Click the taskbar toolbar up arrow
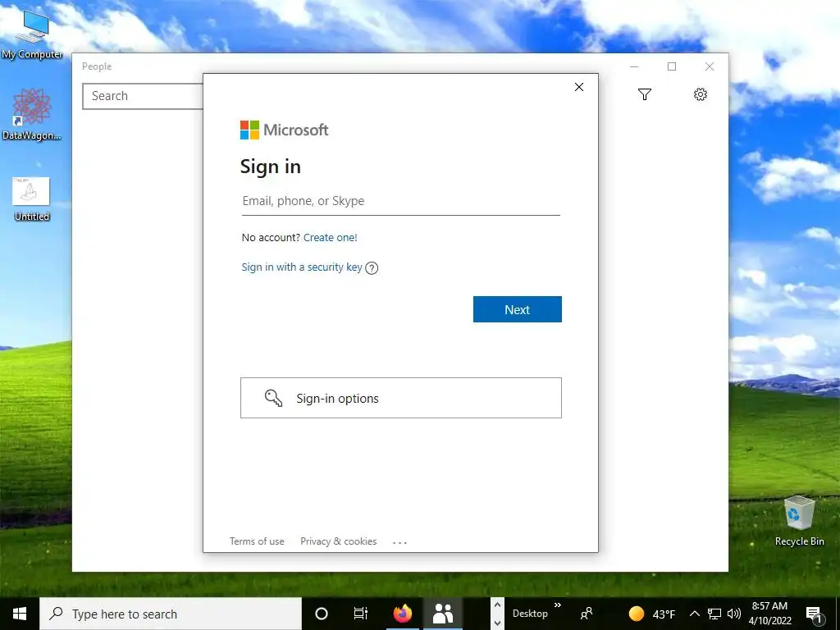Screen dimensions: 840x630 (497, 605)
